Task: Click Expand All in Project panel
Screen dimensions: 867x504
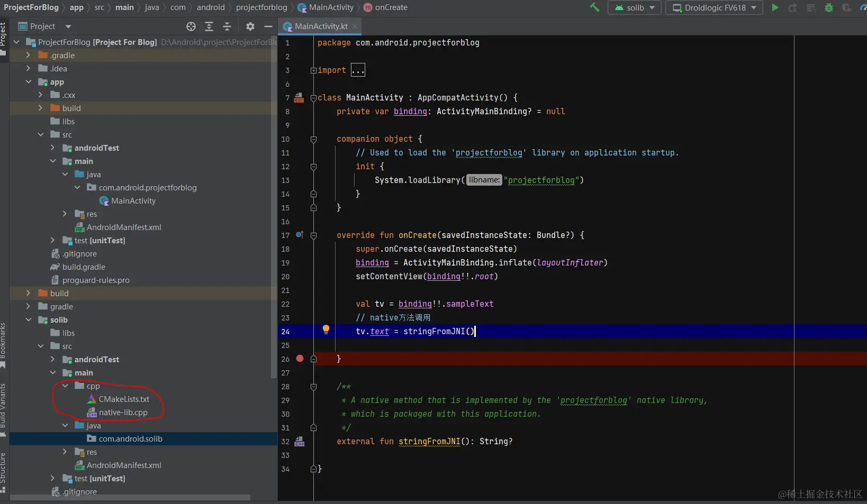Action: point(209,26)
